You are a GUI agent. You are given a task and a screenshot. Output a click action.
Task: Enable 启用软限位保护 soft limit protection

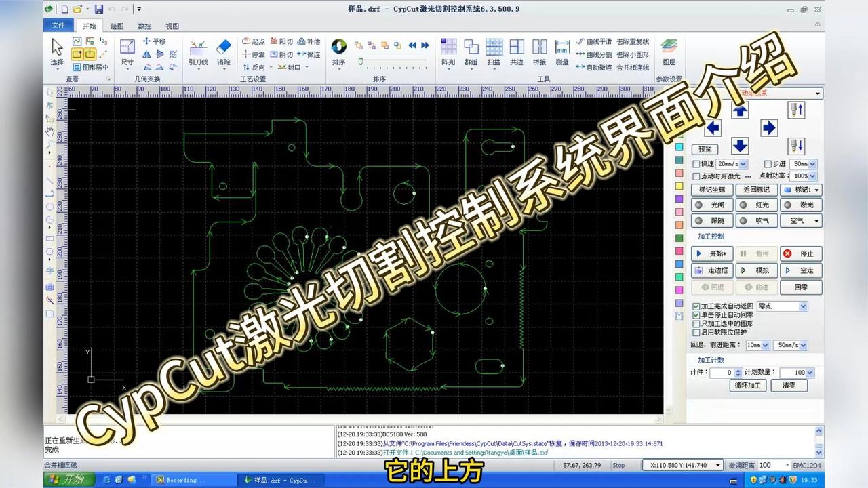pyautogui.click(x=696, y=332)
